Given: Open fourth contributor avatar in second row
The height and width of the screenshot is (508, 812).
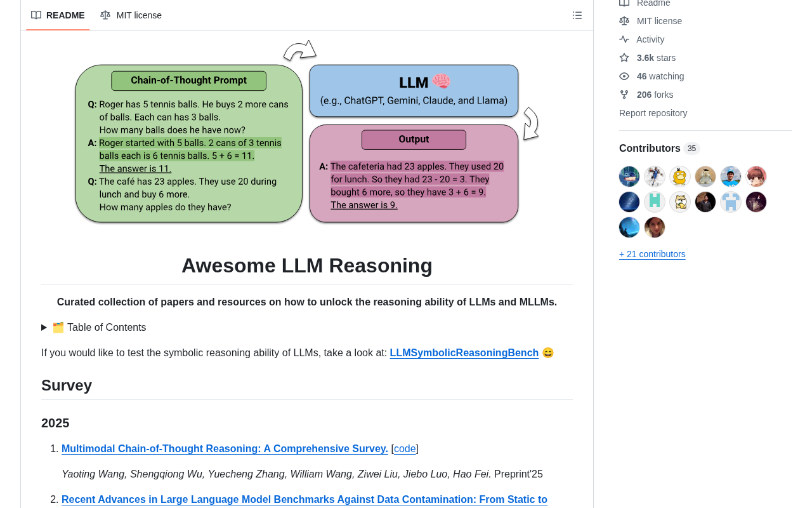Looking at the screenshot, I should (705, 202).
